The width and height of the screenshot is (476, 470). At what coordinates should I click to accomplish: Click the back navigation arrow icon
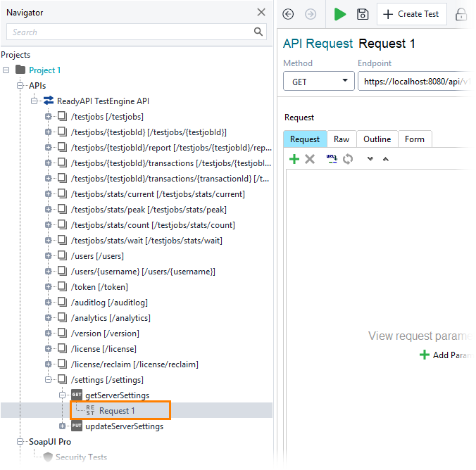(288, 14)
